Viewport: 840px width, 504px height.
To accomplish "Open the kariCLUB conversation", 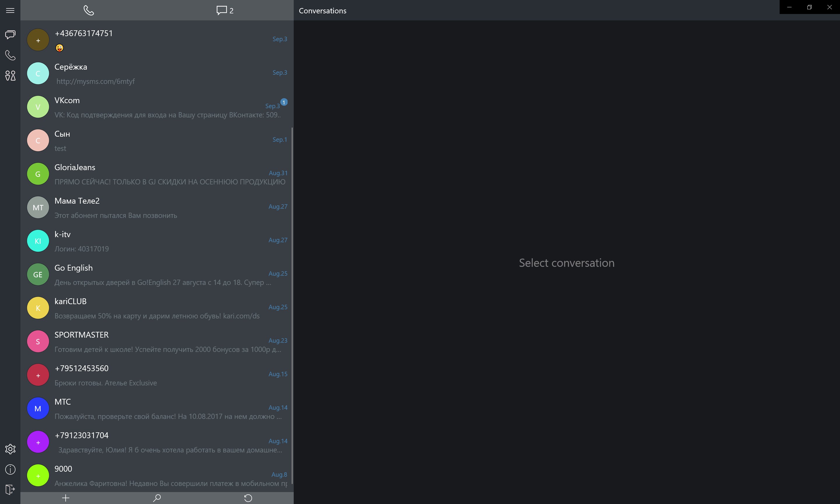I will pos(156,308).
